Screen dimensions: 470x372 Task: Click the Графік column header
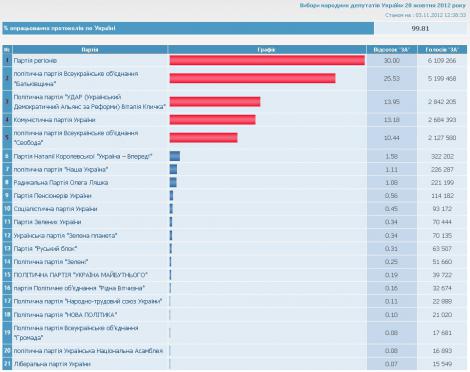[267, 50]
